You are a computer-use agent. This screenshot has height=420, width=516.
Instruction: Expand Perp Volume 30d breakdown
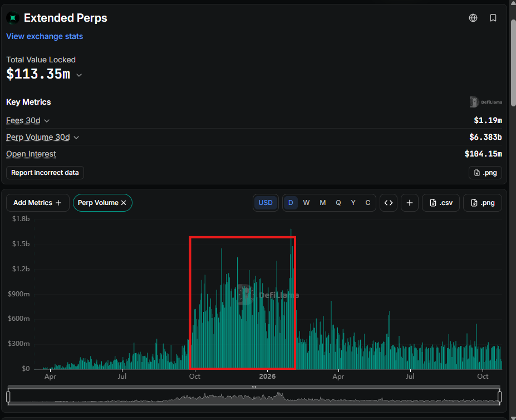pos(76,138)
